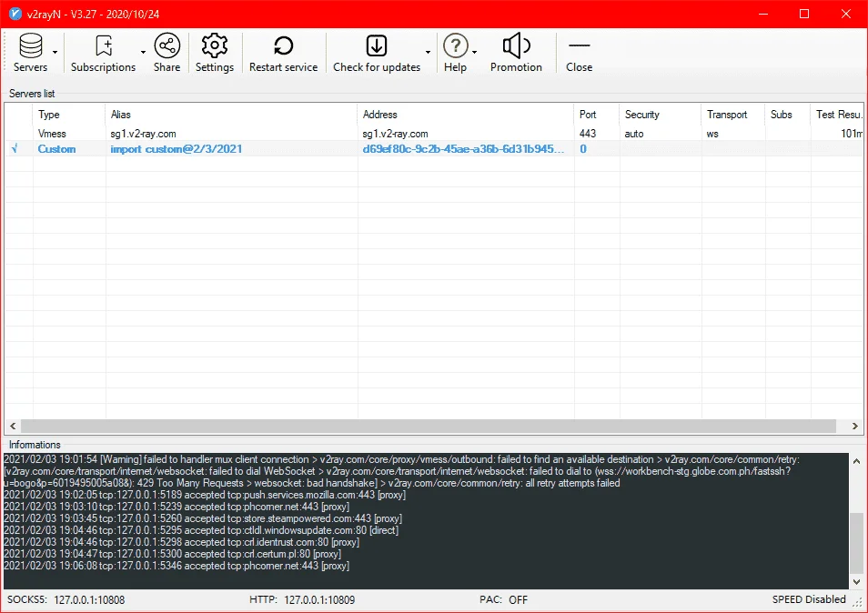
Task: Click the 101ms test result cell
Action: 852,134
